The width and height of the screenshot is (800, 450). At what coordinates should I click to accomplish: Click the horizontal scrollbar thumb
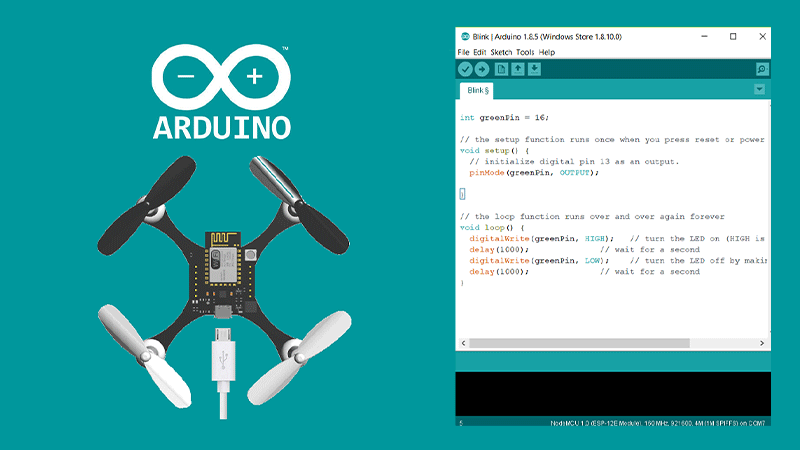click(579, 343)
